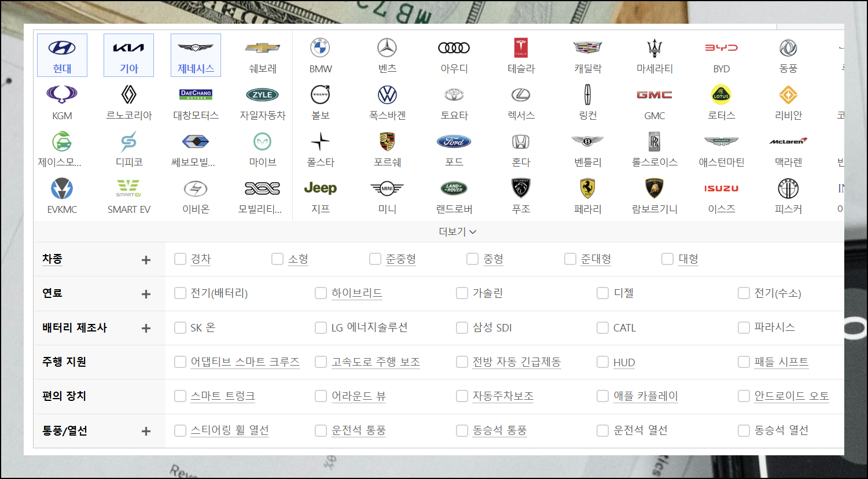Image resolution: width=868 pixels, height=479 pixels.
Task: Click the Ferrari (페라리) logo
Action: 588,188
